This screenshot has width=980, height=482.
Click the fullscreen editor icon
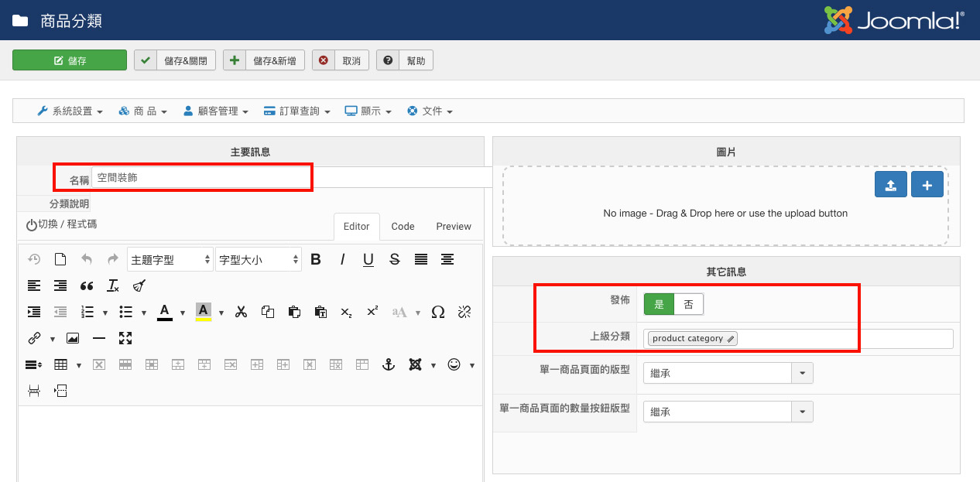[125, 337]
